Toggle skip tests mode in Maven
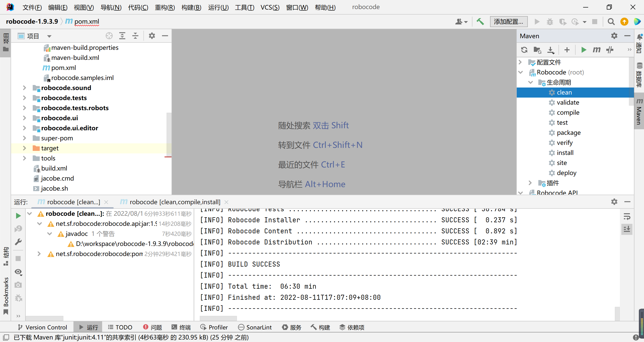This screenshot has height=342, width=644. point(610,50)
